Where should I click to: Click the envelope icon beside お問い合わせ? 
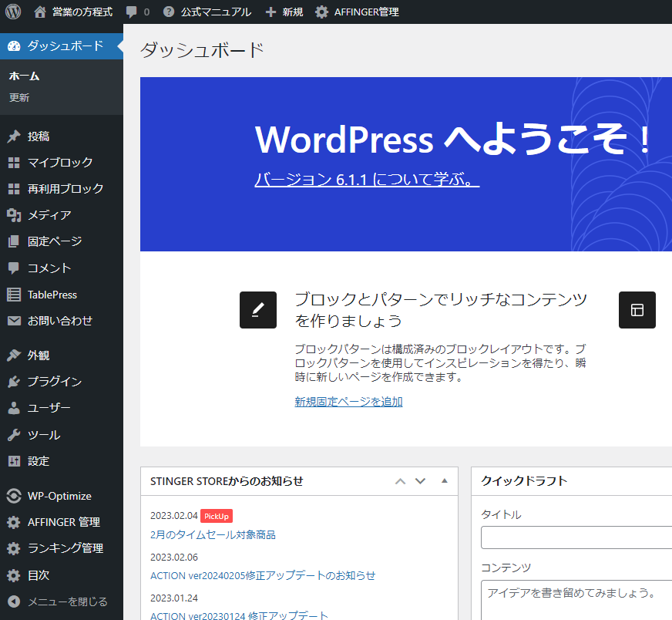pos(14,321)
